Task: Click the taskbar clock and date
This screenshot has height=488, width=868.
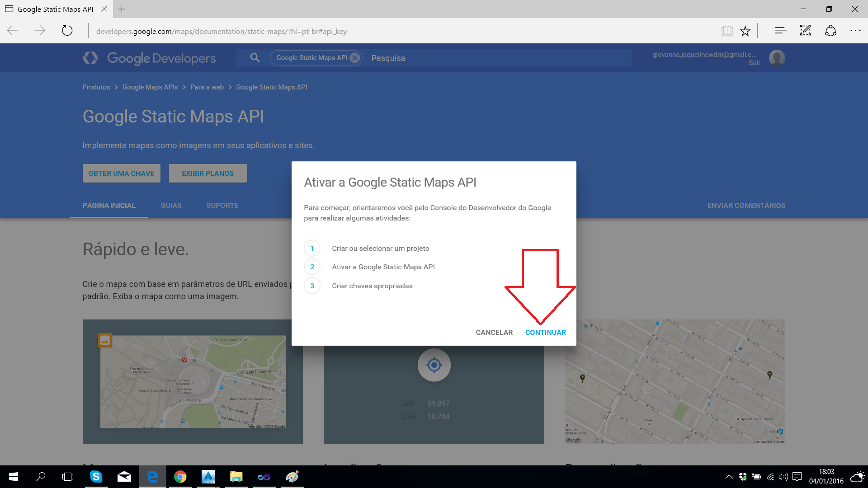Action: pyautogui.click(x=826, y=477)
